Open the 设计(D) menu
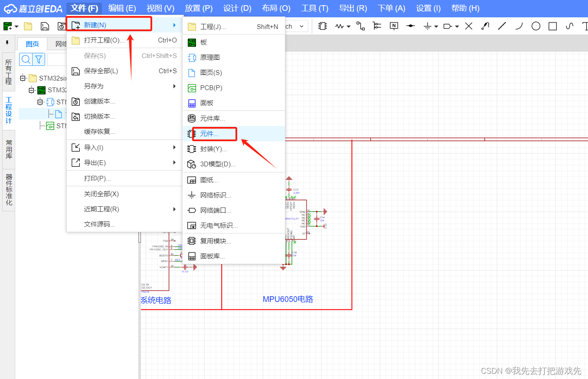588x379 pixels. pyautogui.click(x=237, y=8)
